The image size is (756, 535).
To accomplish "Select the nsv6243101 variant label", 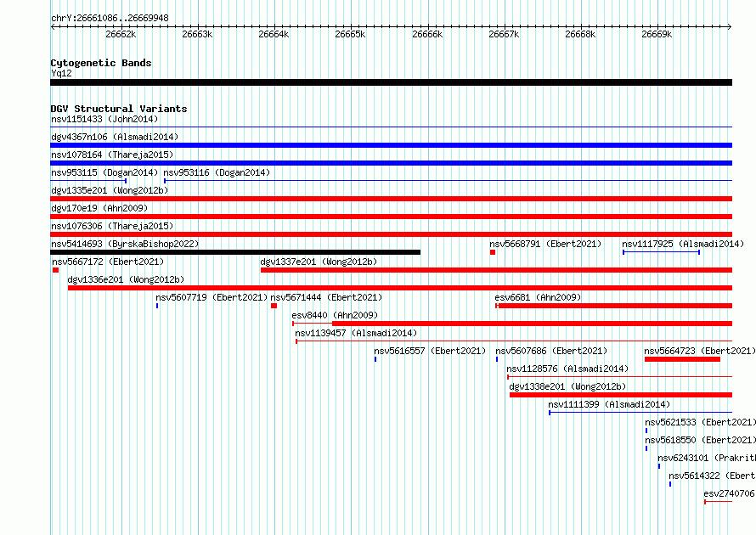I will point(707,458).
